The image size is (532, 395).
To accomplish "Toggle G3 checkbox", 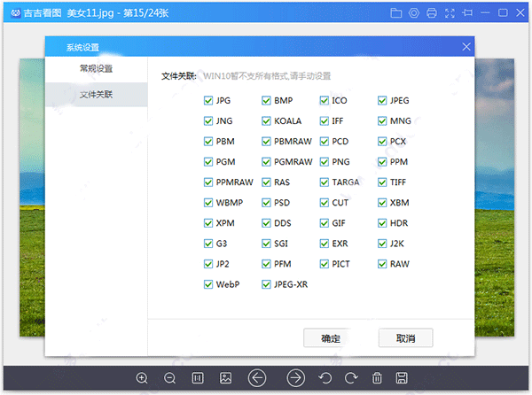I will [208, 244].
